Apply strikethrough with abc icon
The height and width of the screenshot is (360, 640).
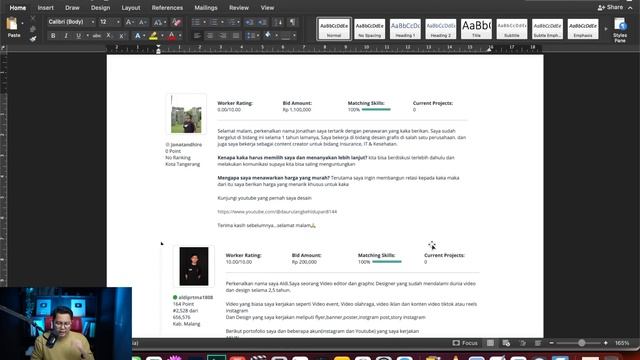pyautogui.click(x=96, y=36)
